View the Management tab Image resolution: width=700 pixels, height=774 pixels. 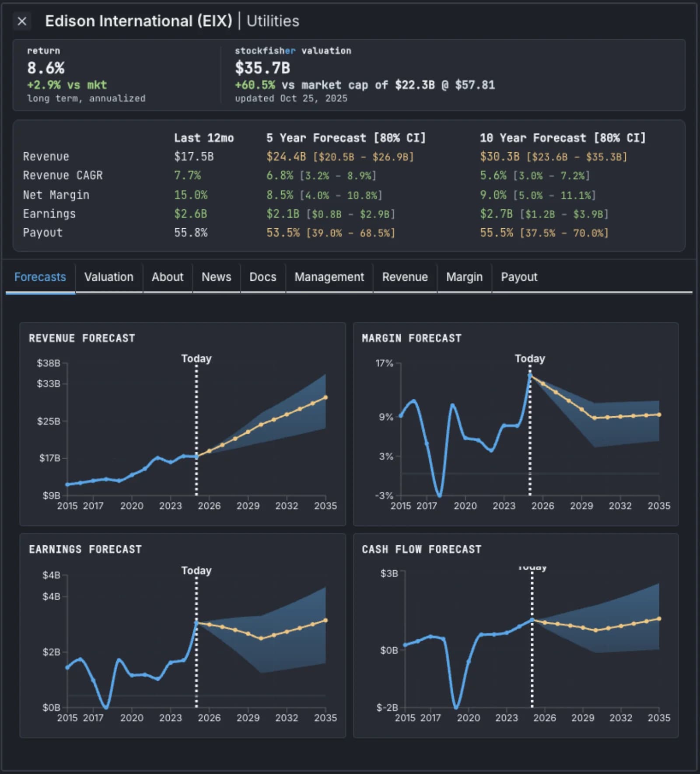point(329,277)
